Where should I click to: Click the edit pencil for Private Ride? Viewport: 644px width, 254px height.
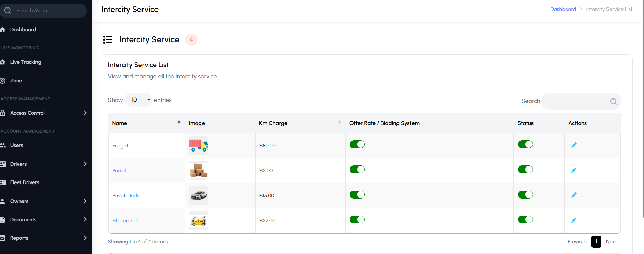tap(574, 195)
